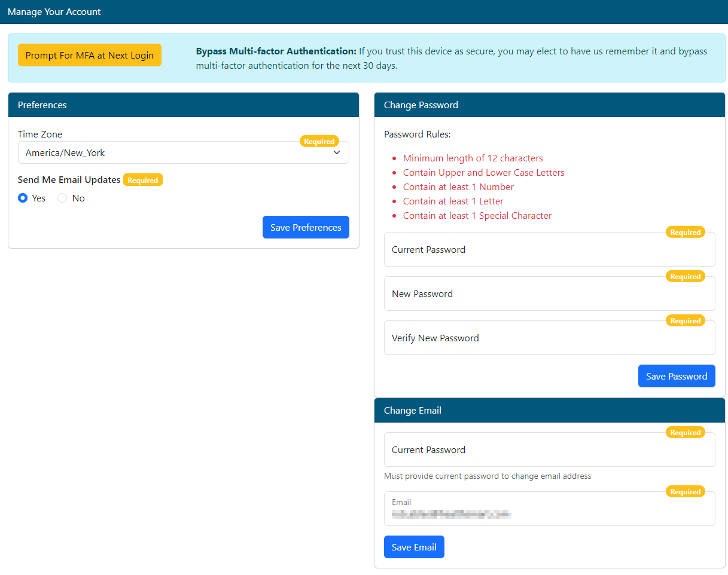This screenshot has height=575, width=728.
Task: Focus Current Password field in Change Email
Action: [550, 449]
